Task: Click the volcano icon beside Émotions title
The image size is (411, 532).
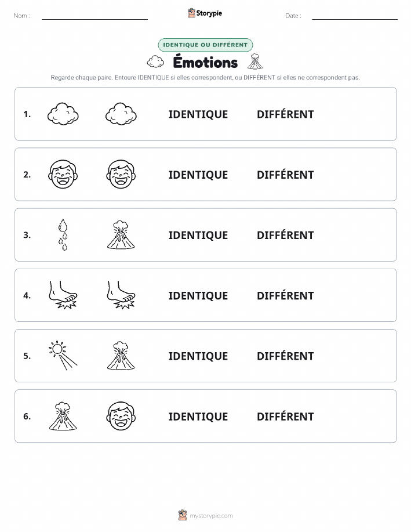Action: [x=255, y=61]
